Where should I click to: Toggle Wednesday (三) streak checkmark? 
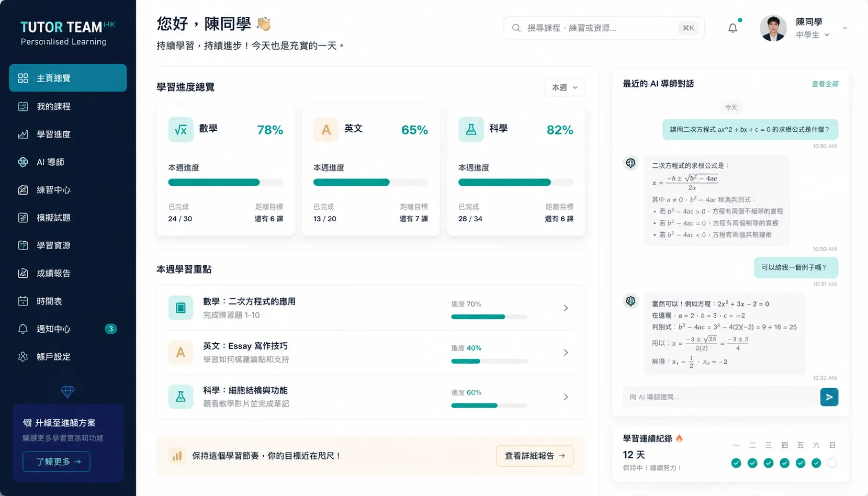[x=769, y=463]
